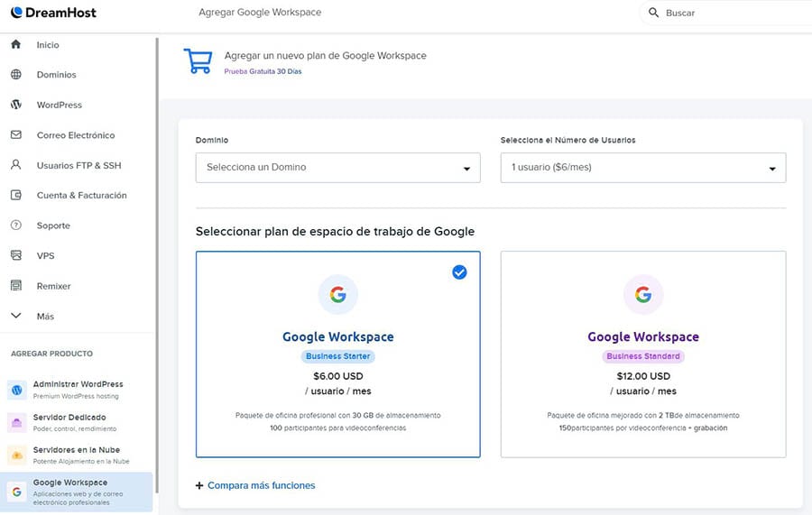Click the DreamHost logo
This screenshot has width=812, height=515.
(54, 13)
